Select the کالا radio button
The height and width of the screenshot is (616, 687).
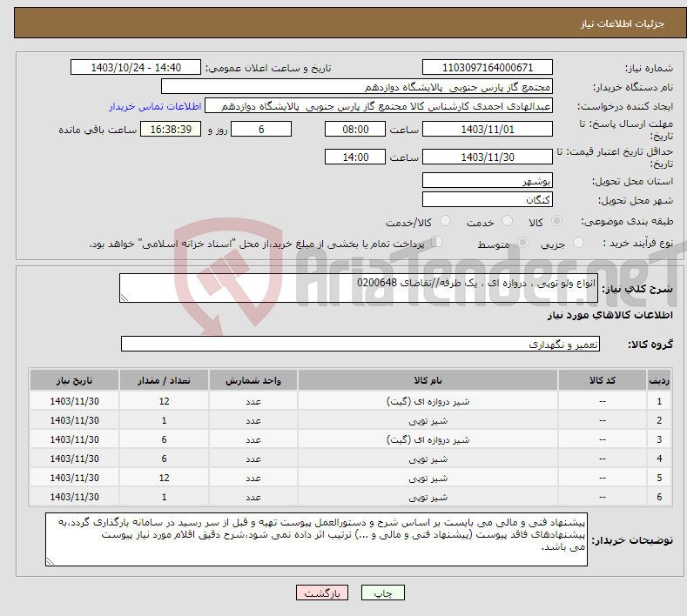556,221
